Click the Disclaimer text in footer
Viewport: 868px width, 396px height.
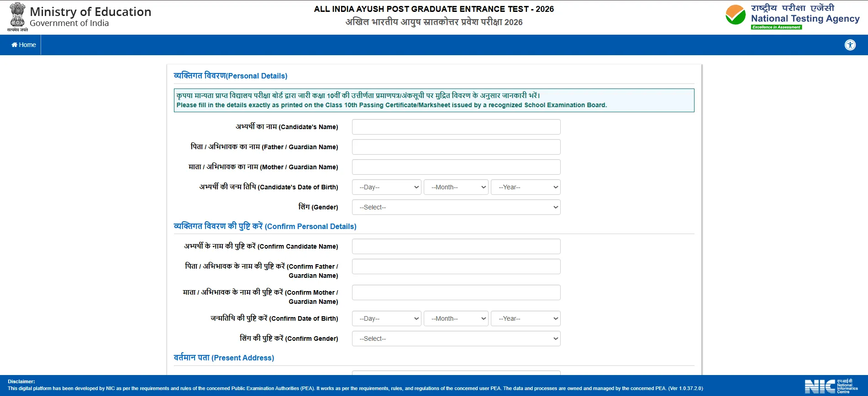point(355,385)
